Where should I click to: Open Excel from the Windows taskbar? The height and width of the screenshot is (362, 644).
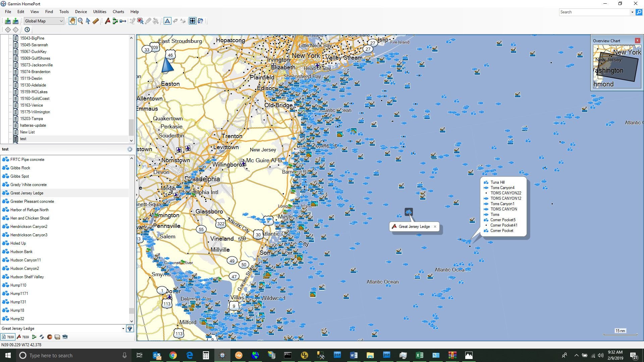coord(419,355)
